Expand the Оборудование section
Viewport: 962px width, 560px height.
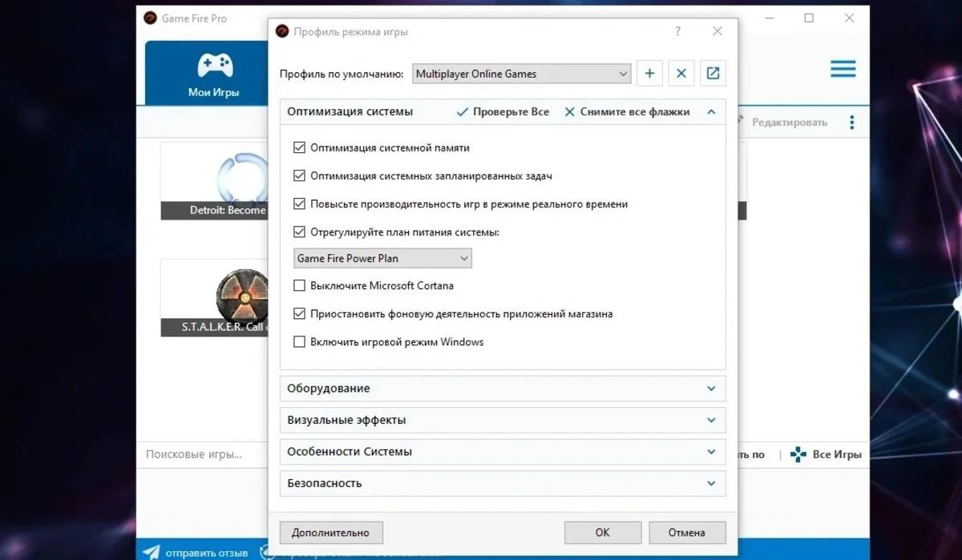(x=503, y=389)
